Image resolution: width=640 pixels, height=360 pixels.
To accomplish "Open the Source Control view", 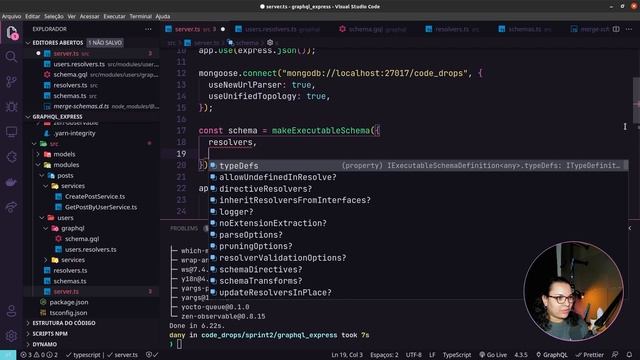I will (x=11, y=82).
